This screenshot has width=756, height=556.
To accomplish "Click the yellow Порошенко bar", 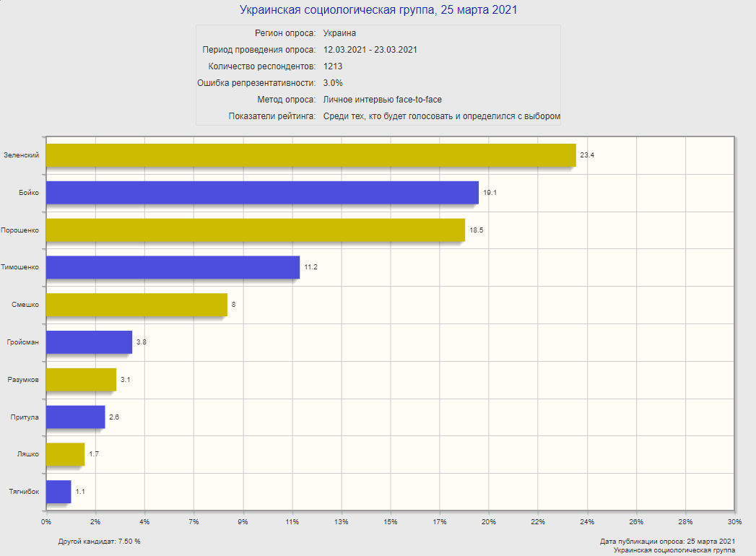I will [x=255, y=230].
